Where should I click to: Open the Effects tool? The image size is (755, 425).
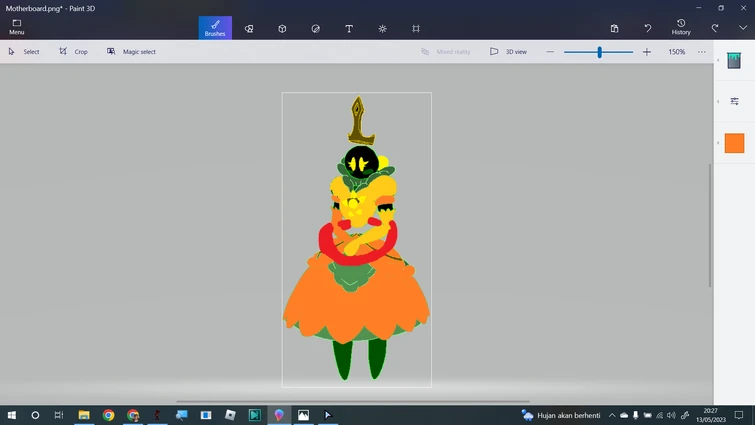[x=382, y=29]
